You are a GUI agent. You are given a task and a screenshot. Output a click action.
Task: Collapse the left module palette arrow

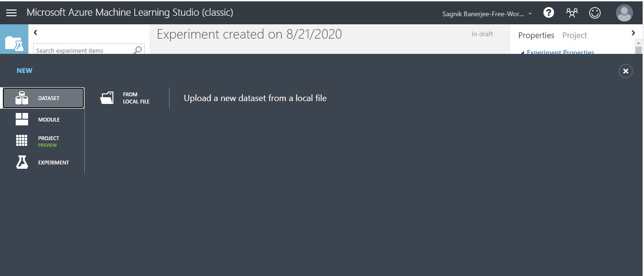click(35, 32)
